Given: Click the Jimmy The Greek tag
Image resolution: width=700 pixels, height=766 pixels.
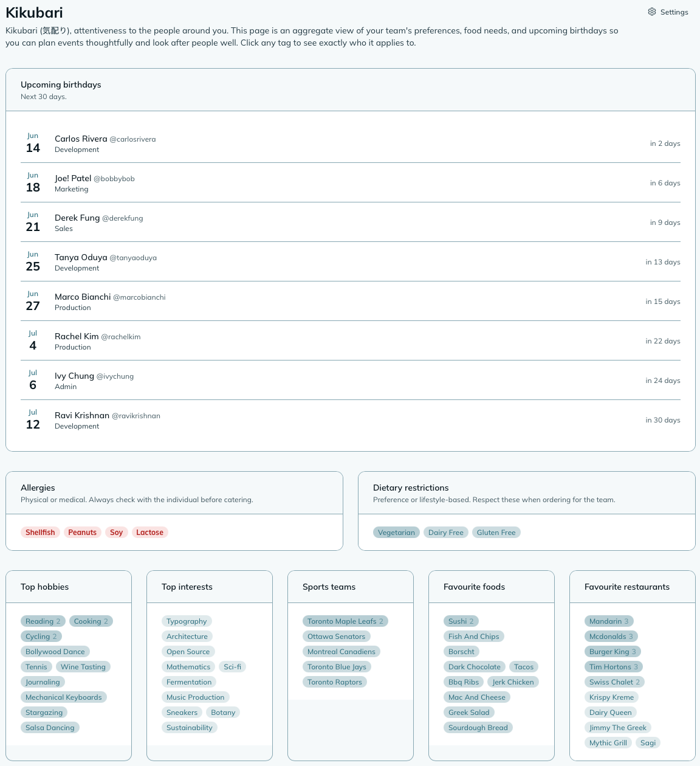Looking at the screenshot, I should (618, 728).
